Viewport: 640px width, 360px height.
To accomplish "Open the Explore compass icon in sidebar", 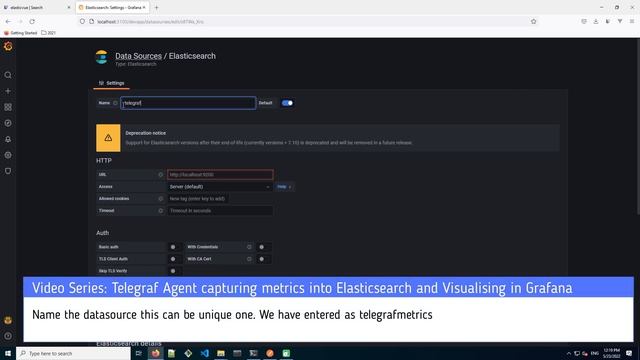I will pos(8,123).
